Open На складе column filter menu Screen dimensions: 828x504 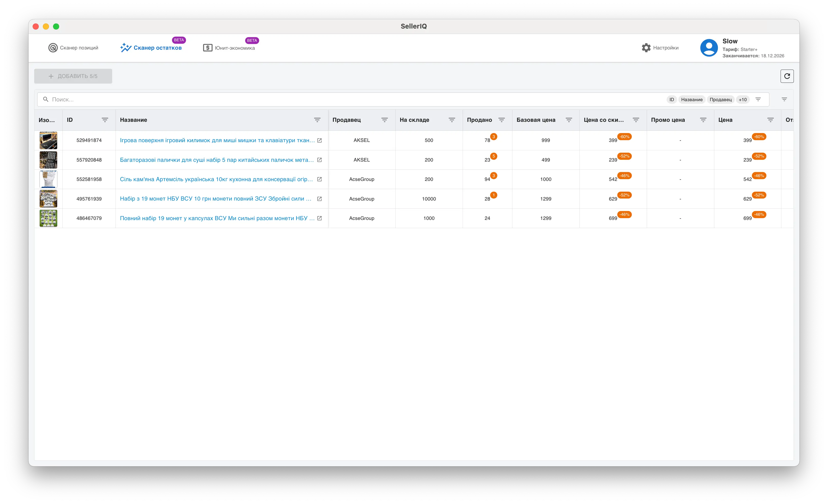pos(452,120)
